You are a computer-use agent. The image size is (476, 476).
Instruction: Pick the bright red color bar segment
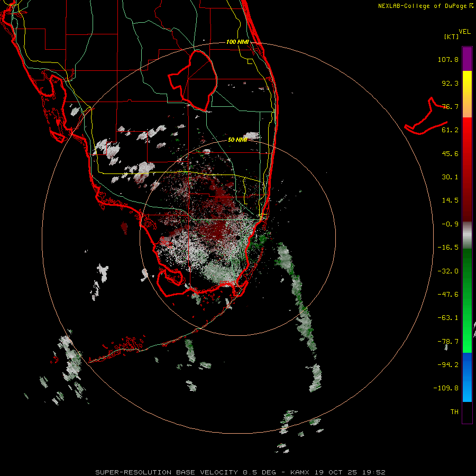click(467, 129)
